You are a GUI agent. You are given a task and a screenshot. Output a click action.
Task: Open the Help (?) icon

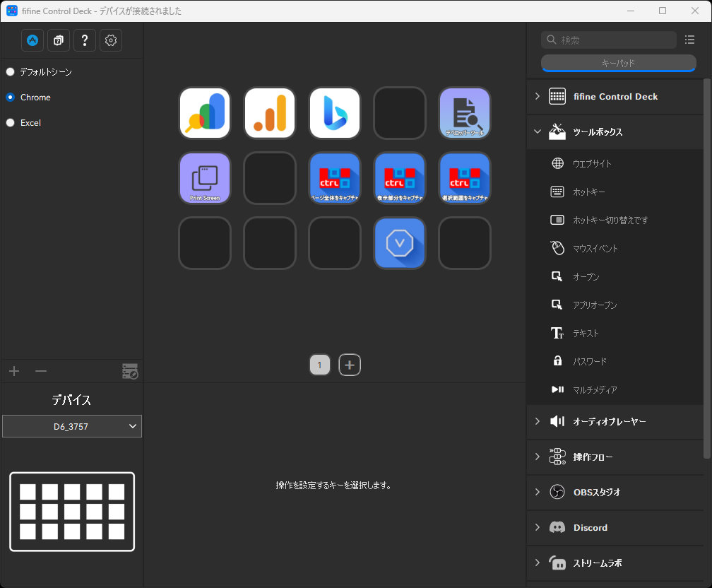pos(84,40)
